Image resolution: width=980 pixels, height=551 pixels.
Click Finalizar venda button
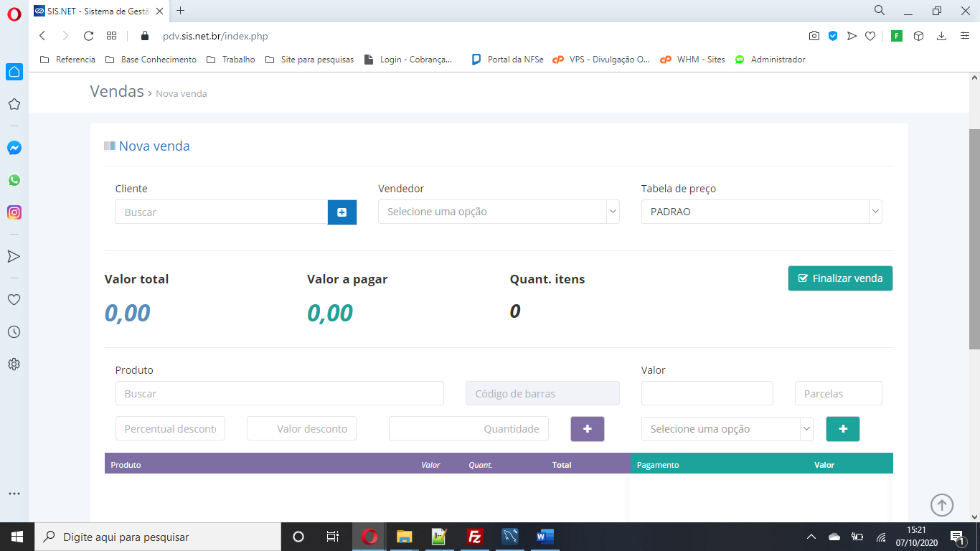(x=840, y=278)
